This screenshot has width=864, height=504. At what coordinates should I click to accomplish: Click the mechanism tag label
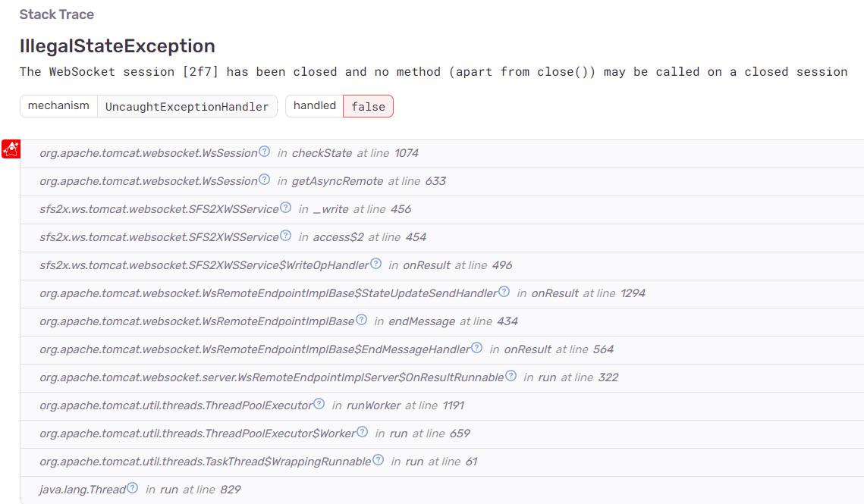(58, 106)
